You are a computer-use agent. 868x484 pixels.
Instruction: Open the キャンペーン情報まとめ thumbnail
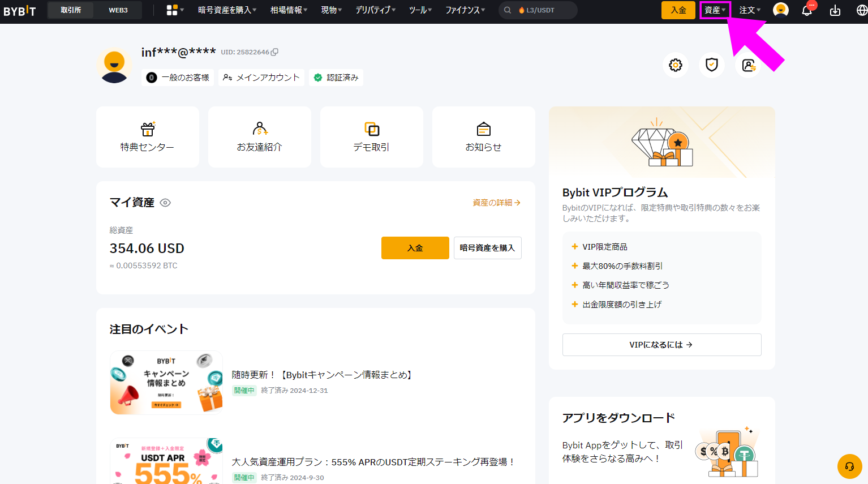[166, 383]
